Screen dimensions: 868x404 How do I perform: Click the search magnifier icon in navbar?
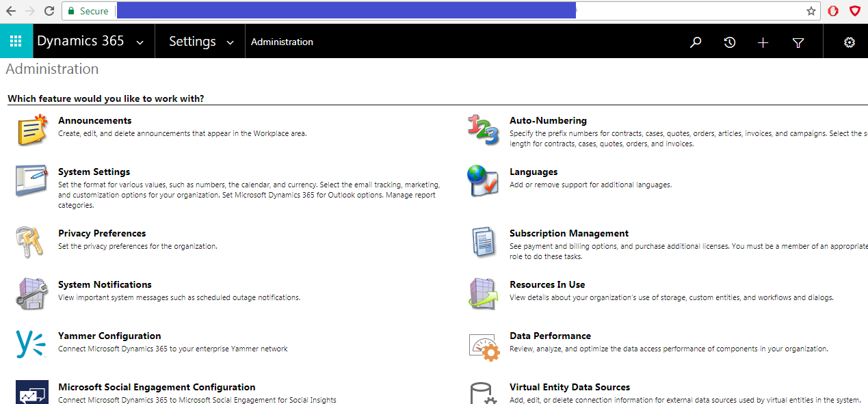[696, 42]
